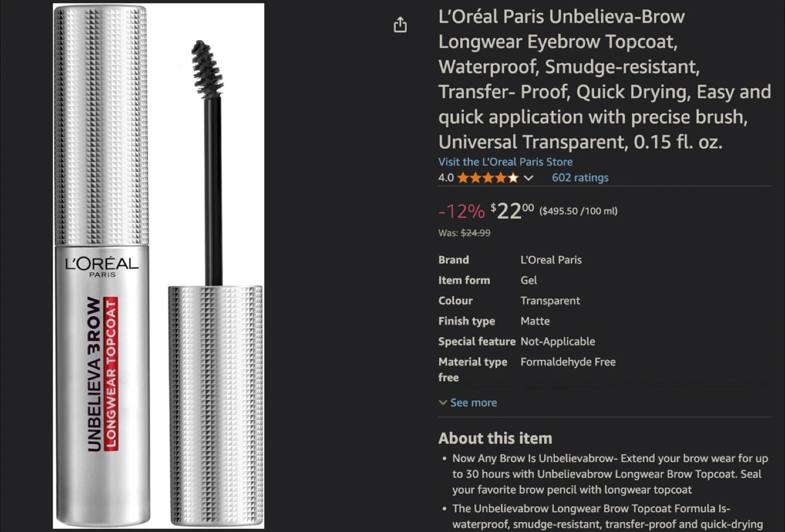
Task: Select the Colour value Transparent
Action: 550,301
